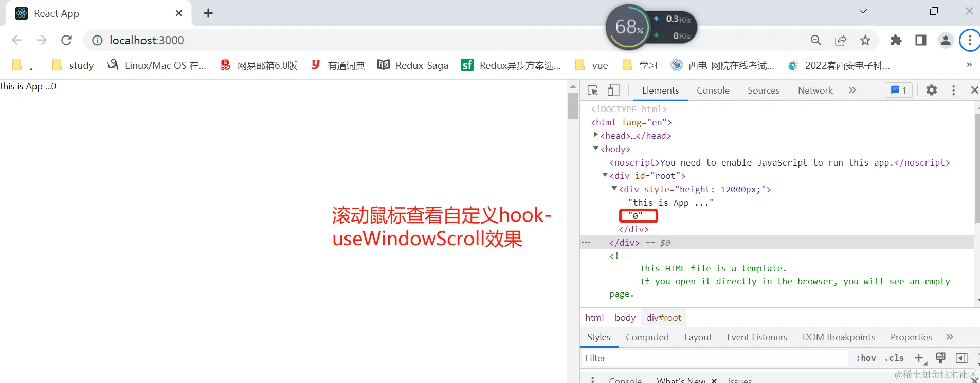The width and height of the screenshot is (980, 383).
Task: Close the DevTools panel
Action: (974, 90)
